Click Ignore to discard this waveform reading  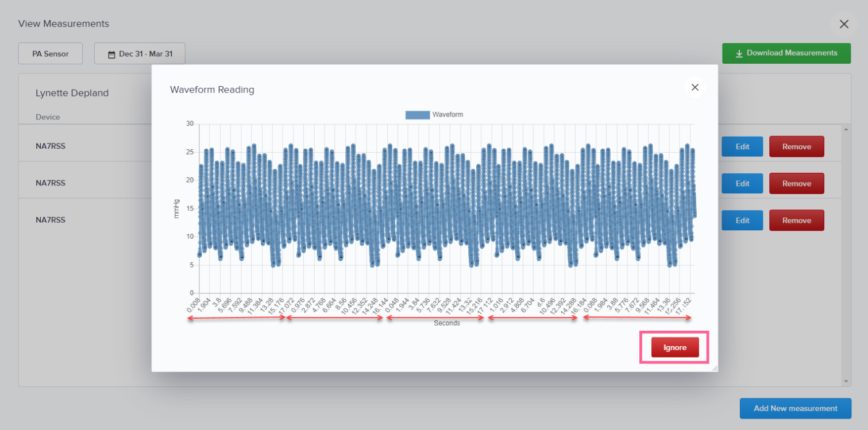point(674,347)
